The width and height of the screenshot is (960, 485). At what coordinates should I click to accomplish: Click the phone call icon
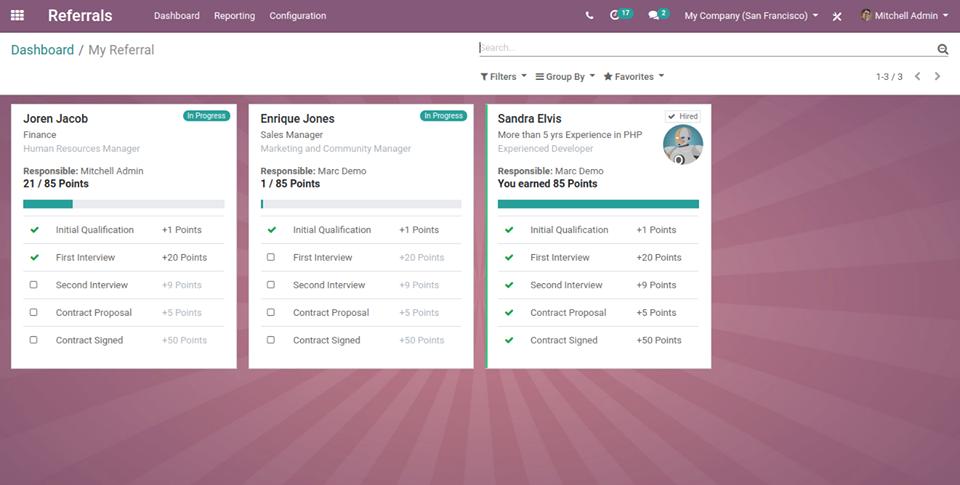click(x=589, y=16)
